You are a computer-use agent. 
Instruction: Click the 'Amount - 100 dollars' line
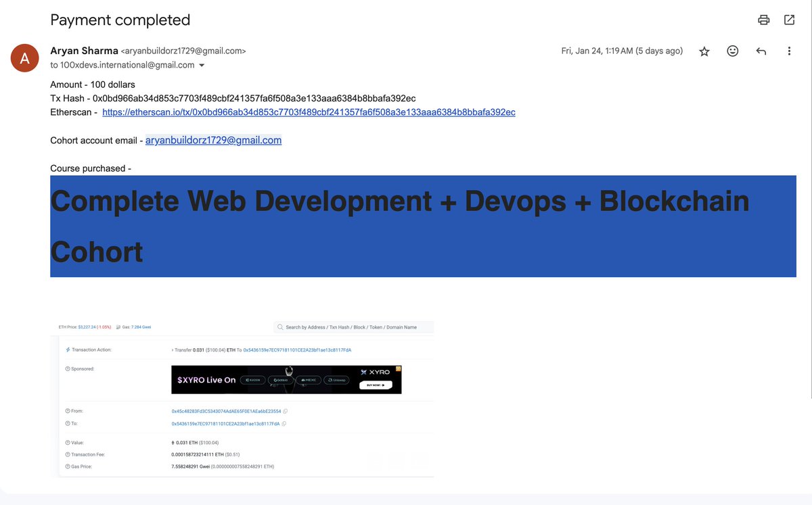pos(93,85)
